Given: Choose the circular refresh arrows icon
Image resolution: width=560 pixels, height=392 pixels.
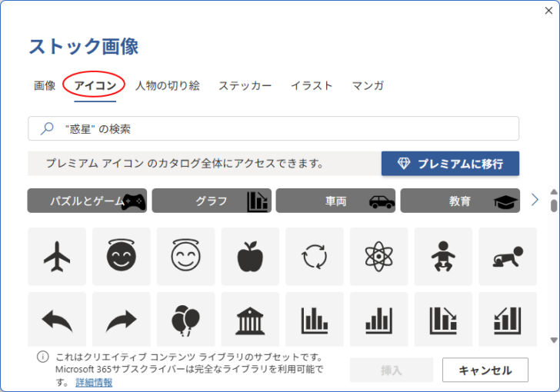Looking at the screenshot, I should tap(315, 256).
